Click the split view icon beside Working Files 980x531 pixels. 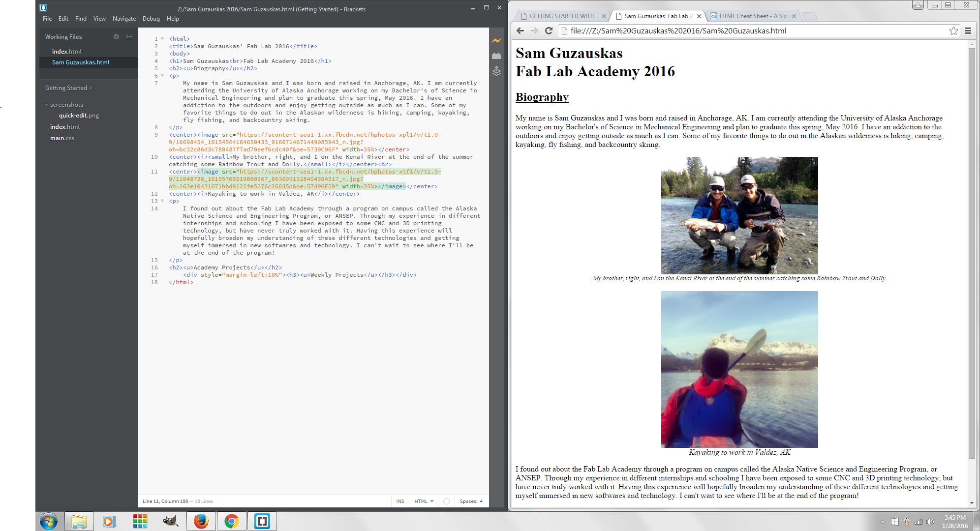tap(129, 36)
